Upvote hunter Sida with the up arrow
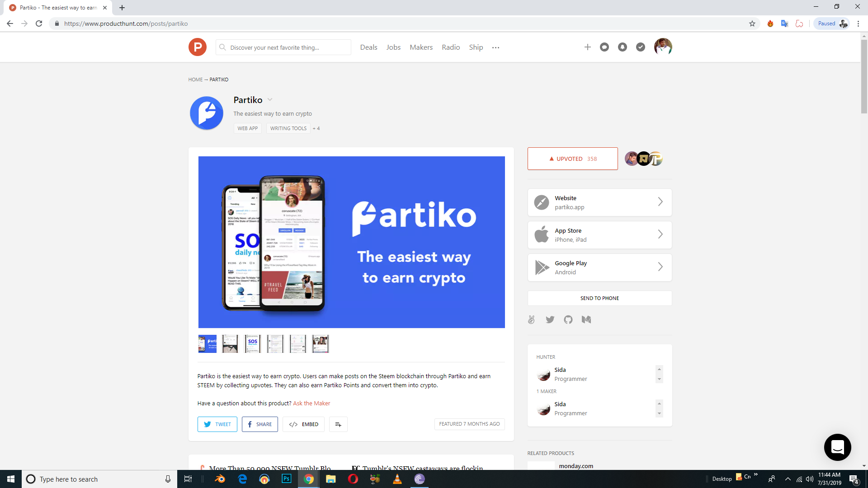The image size is (868, 488). click(659, 369)
